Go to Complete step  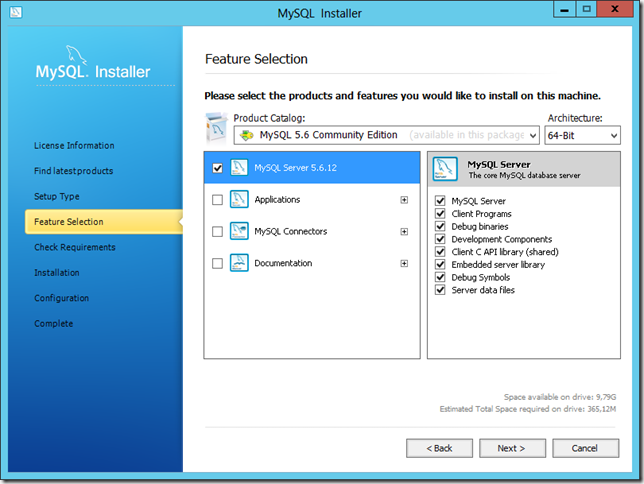tap(53, 324)
